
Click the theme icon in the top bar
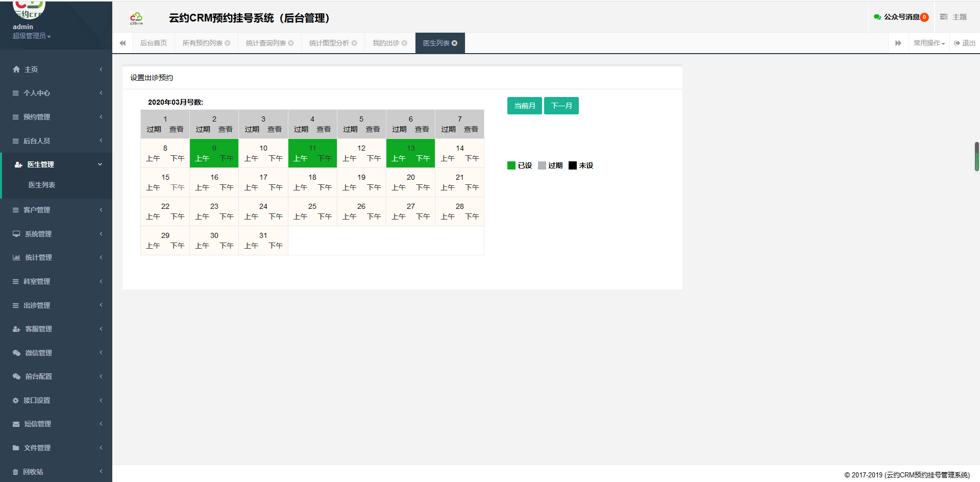point(944,17)
